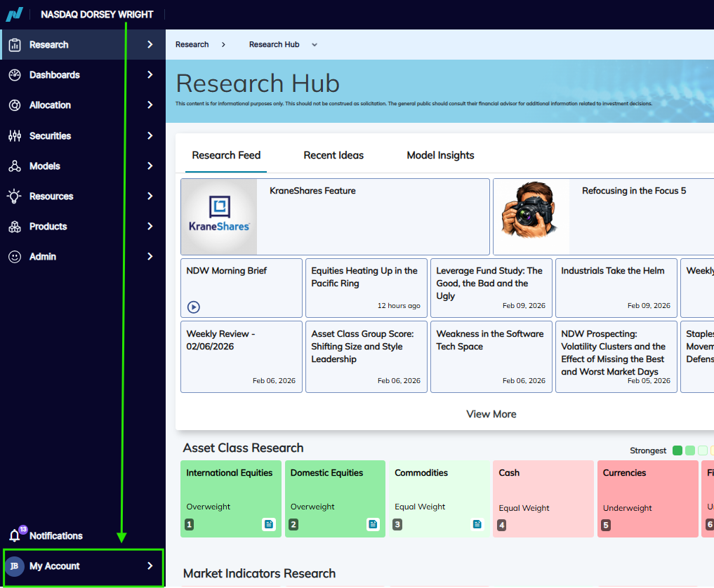Open the Research Hub breadcrumb dropdown

click(315, 45)
